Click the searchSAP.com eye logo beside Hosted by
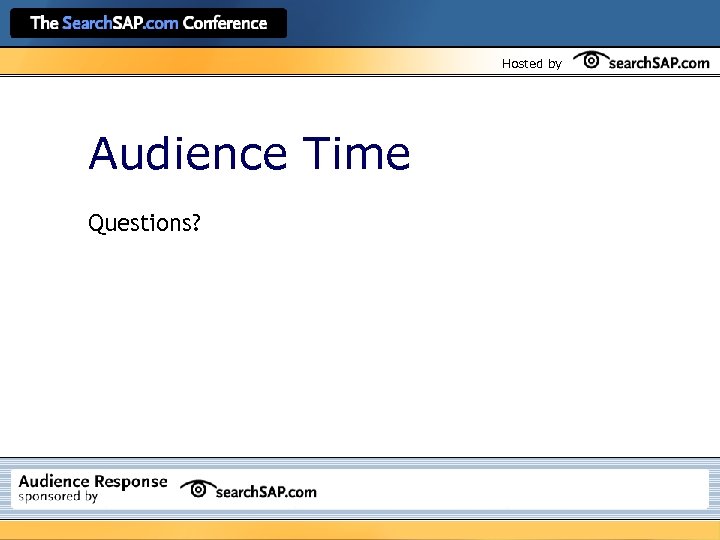Screen dimensions: 720x540 641,61
